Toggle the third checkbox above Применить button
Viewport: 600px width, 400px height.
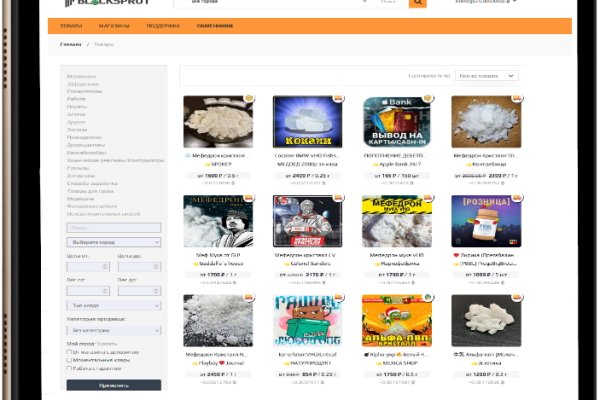[x=70, y=369]
